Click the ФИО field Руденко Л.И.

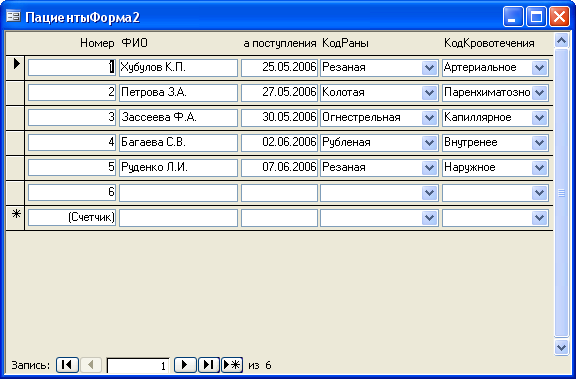(x=178, y=168)
